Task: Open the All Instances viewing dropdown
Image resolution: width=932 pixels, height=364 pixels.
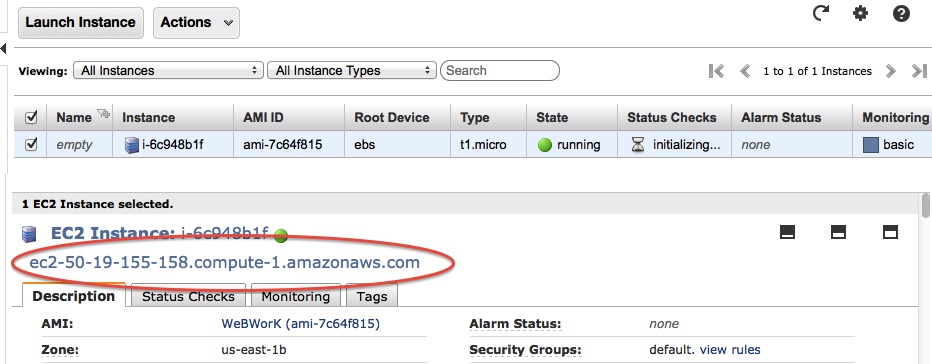Action: click(x=168, y=70)
